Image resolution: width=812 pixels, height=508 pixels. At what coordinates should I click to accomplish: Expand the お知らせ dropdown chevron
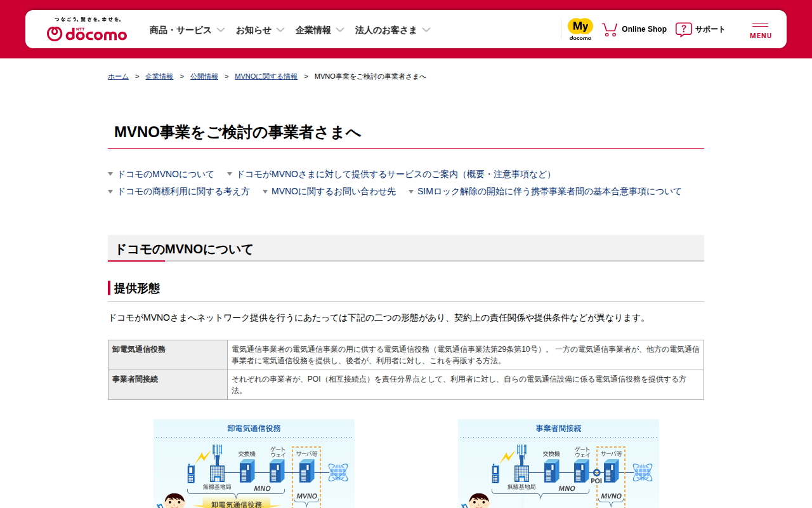pos(280,30)
